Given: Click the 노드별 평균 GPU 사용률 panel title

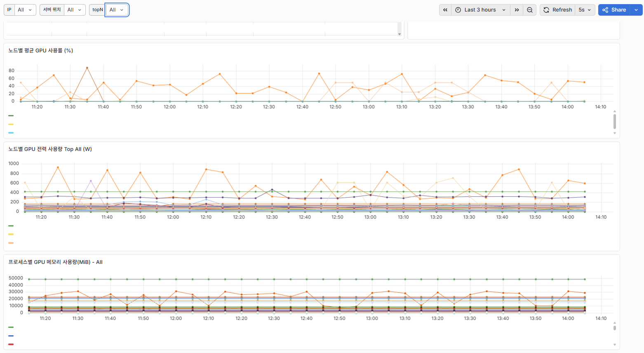Looking at the screenshot, I should coord(41,50).
